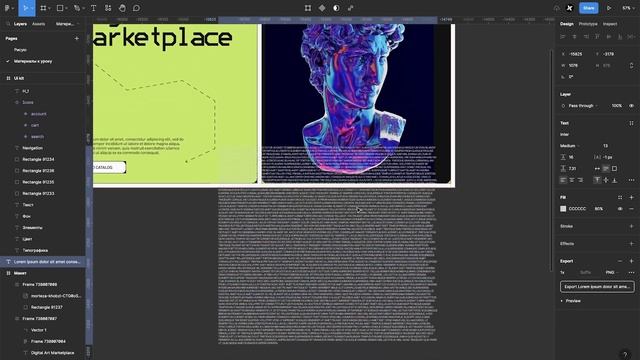Switch to the Assets tab
The height and width of the screenshot is (360, 640).
point(38,24)
